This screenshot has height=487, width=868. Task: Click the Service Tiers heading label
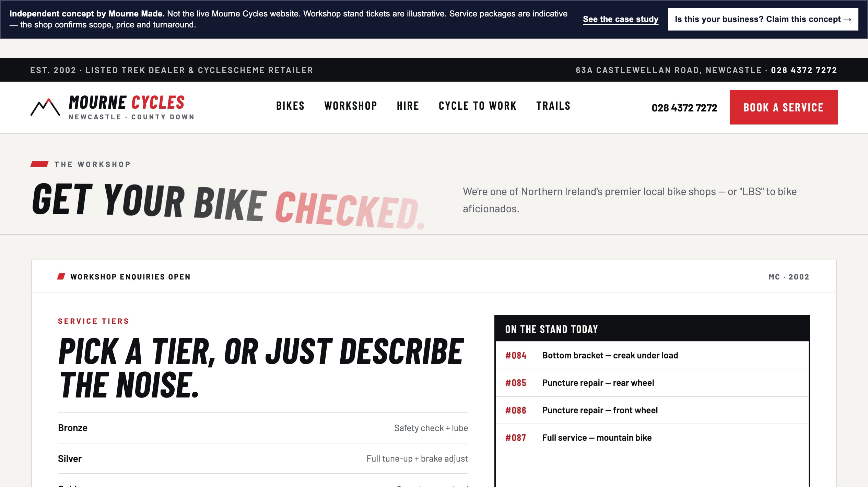pyautogui.click(x=93, y=321)
